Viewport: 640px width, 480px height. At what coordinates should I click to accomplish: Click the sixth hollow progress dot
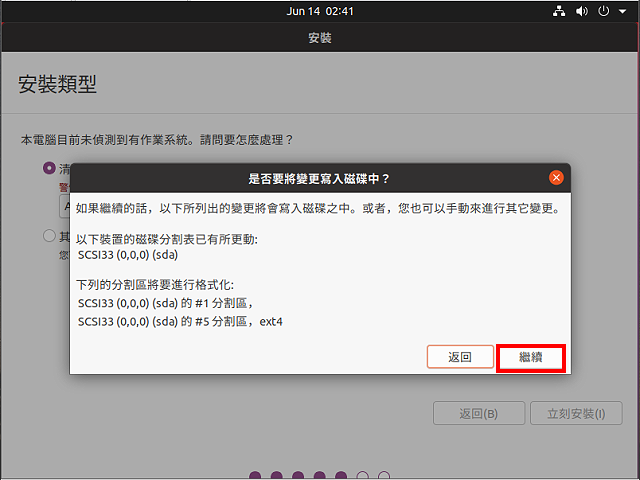tap(363, 476)
